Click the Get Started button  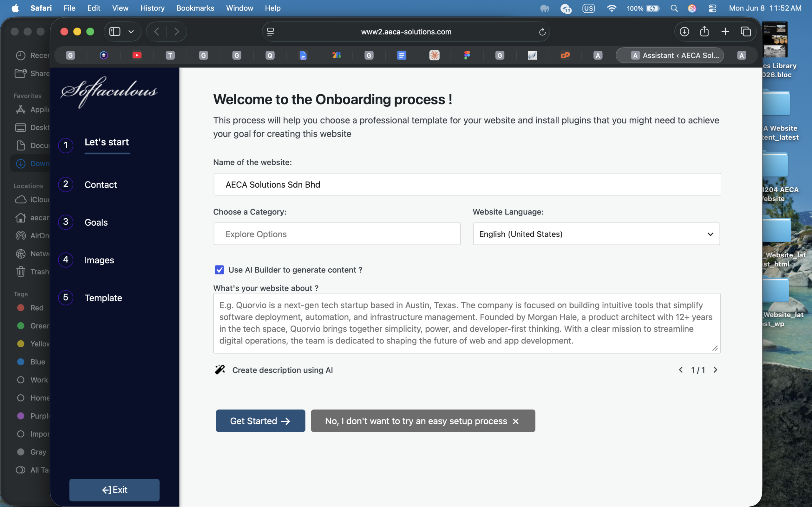coord(260,421)
